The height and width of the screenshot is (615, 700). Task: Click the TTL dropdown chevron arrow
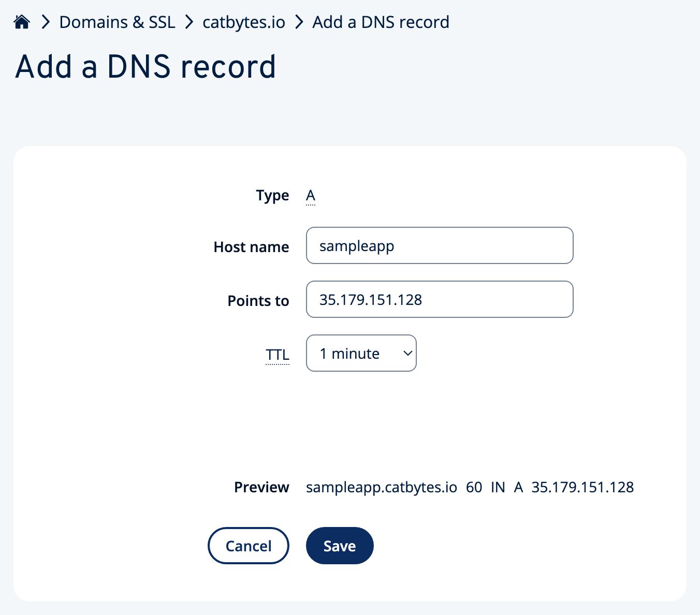click(x=407, y=353)
